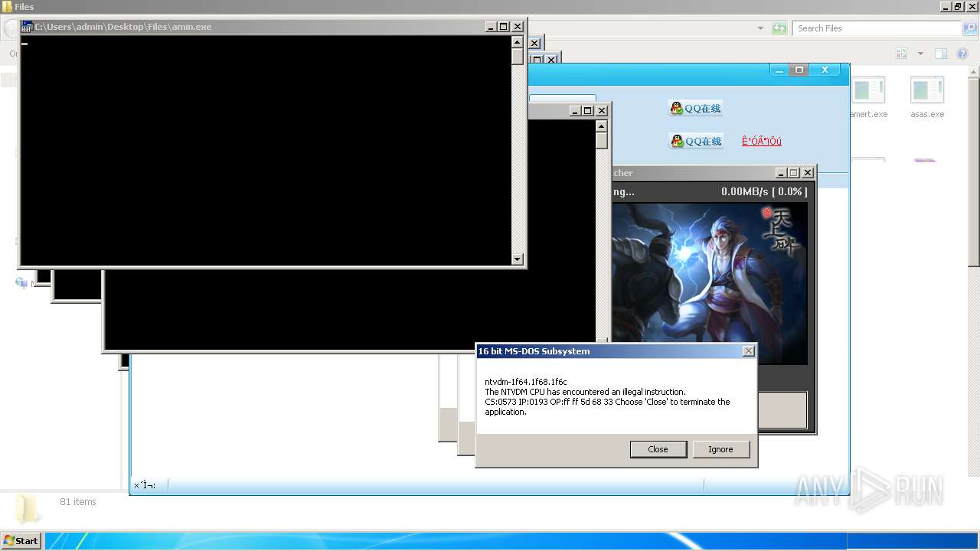Minimize the amin.exe console window
This screenshot has width=980, height=551.
(491, 27)
